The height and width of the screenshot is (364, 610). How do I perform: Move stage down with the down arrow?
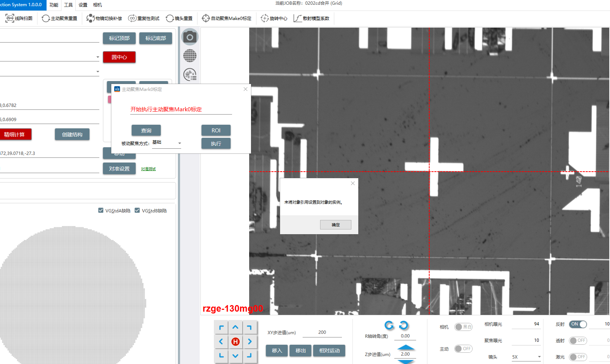click(x=235, y=355)
